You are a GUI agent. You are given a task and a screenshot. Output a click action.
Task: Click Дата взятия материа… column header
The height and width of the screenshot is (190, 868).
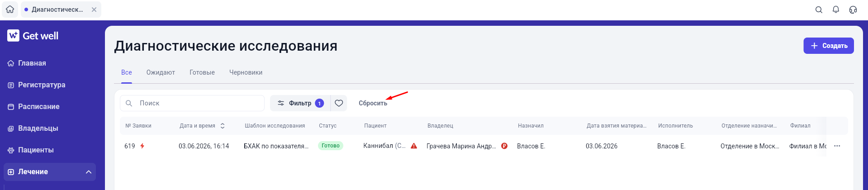click(x=617, y=126)
